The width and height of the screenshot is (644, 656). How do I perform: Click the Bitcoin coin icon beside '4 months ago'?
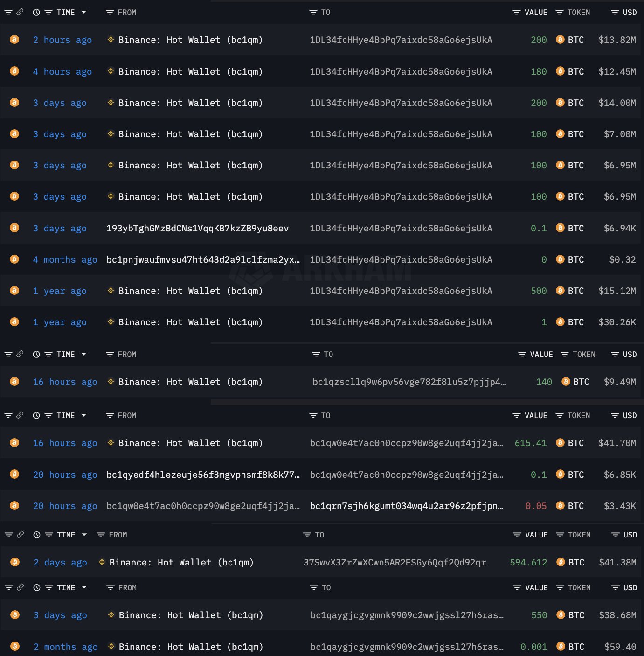(14, 259)
